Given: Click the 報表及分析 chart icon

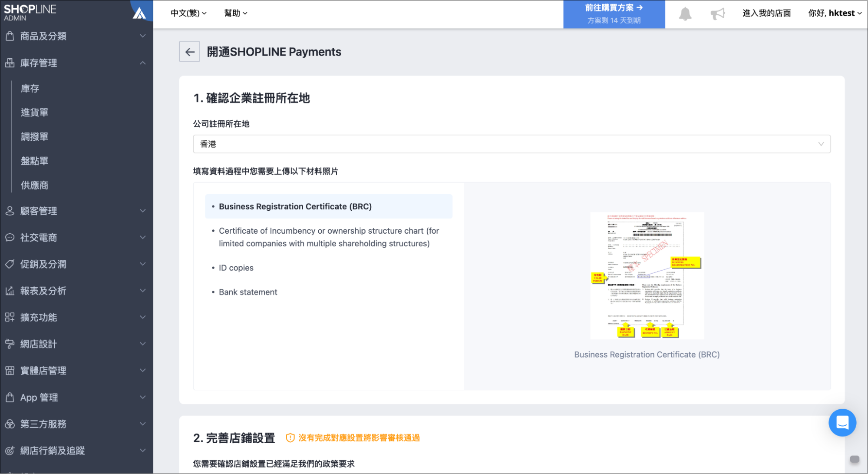Looking at the screenshot, I should tap(10, 291).
